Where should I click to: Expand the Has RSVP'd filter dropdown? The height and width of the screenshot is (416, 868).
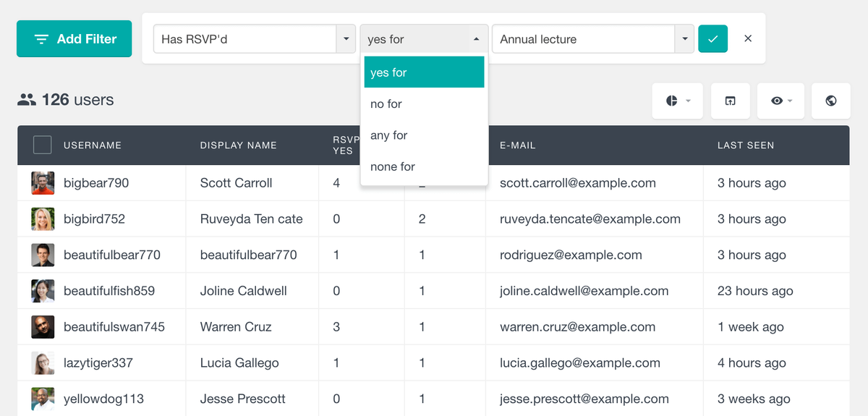pyautogui.click(x=346, y=39)
